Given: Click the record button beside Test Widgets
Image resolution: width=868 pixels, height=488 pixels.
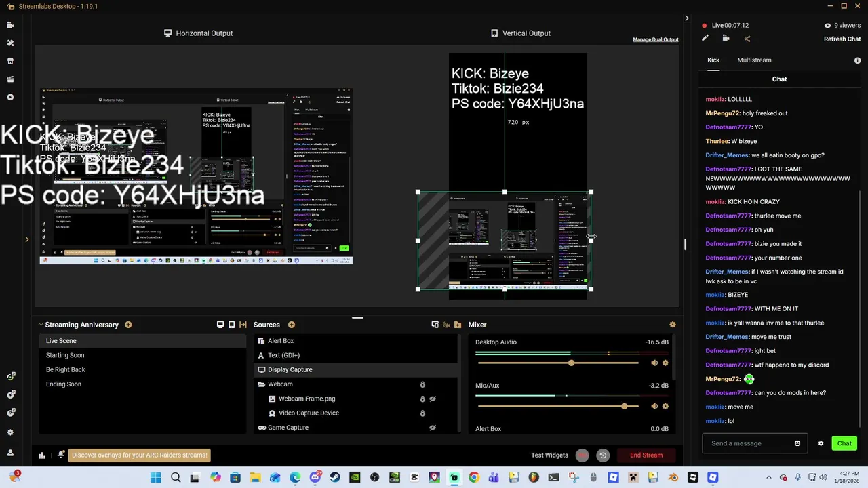Looking at the screenshot, I should click(582, 455).
